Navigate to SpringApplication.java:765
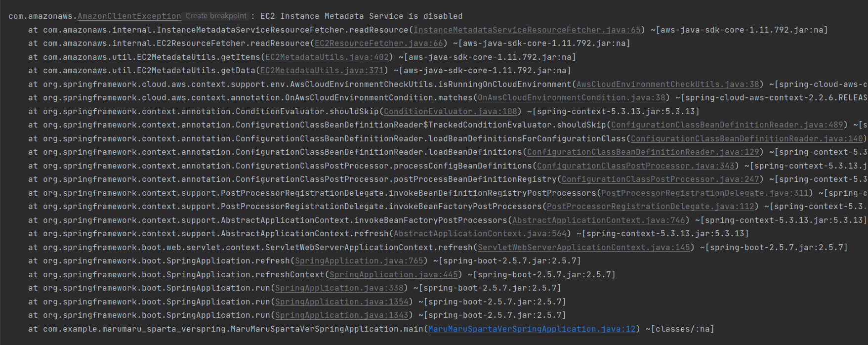The height and width of the screenshot is (345, 868). tap(359, 261)
